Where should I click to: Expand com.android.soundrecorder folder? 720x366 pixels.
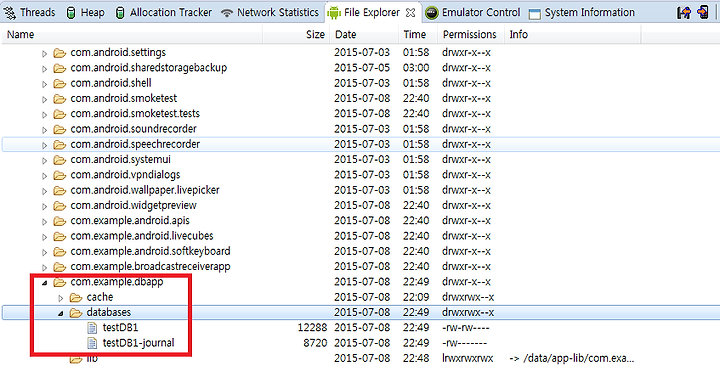tap(45, 130)
